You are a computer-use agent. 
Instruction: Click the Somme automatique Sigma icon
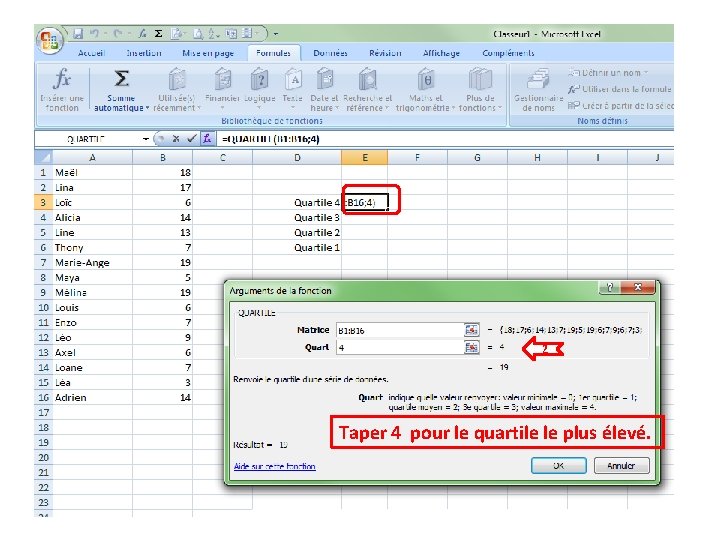click(x=121, y=79)
